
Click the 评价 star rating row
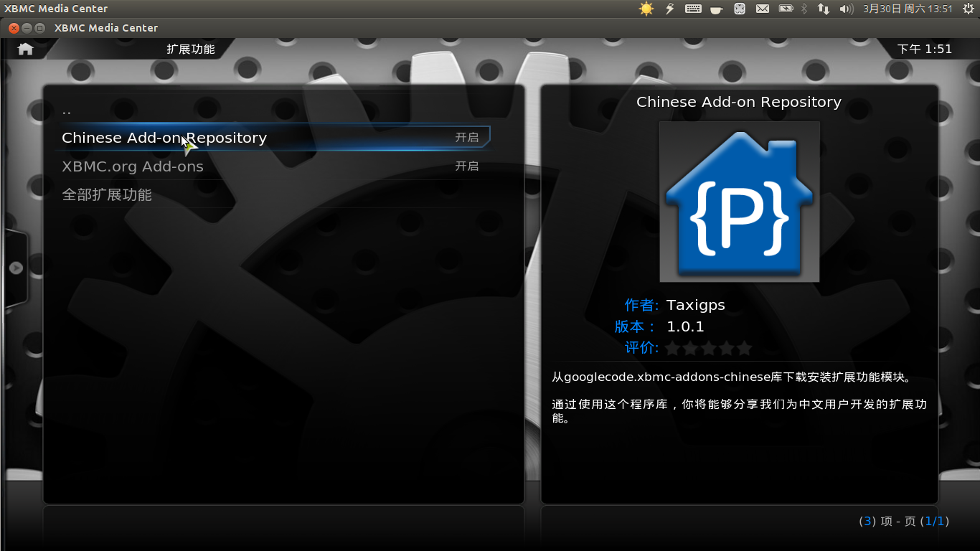(x=708, y=348)
